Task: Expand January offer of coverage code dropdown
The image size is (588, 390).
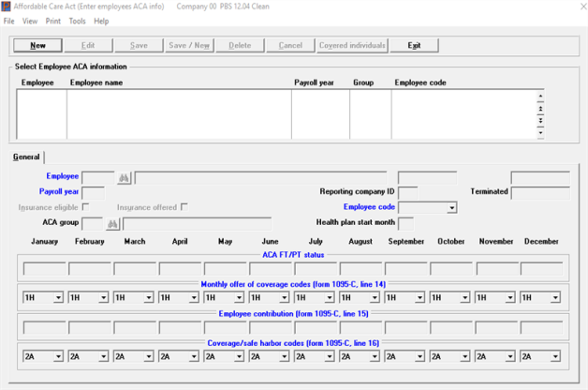Action: (x=59, y=298)
